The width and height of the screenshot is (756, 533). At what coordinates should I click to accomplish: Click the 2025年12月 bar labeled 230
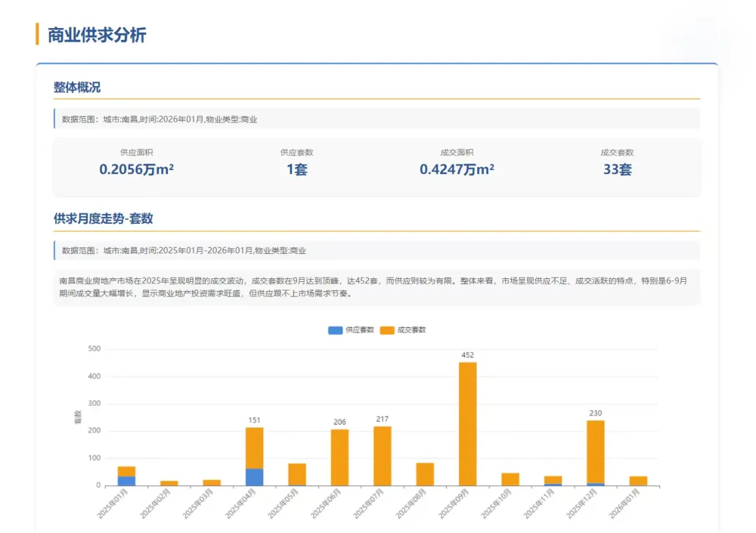(596, 452)
